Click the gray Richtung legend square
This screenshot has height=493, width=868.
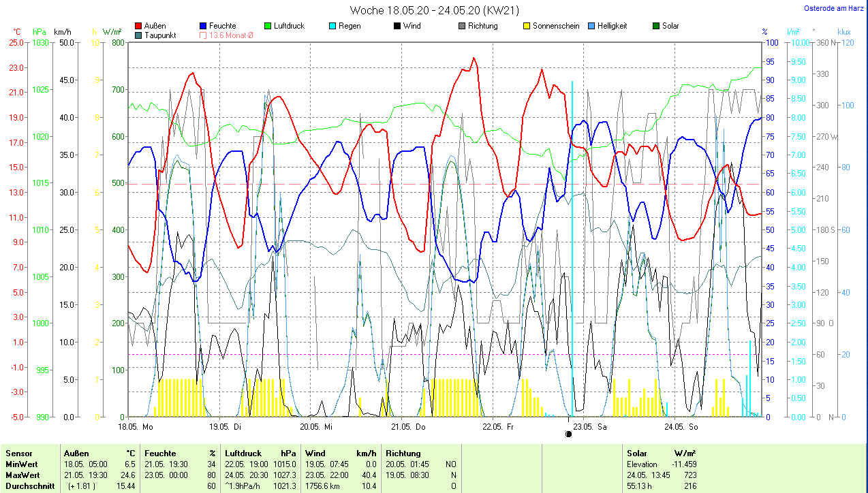461,26
